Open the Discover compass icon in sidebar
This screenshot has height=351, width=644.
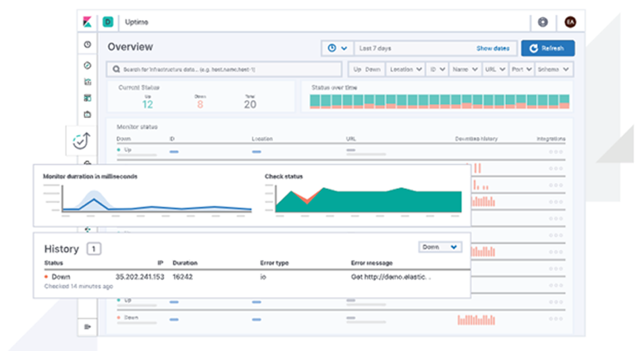(x=87, y=65)
